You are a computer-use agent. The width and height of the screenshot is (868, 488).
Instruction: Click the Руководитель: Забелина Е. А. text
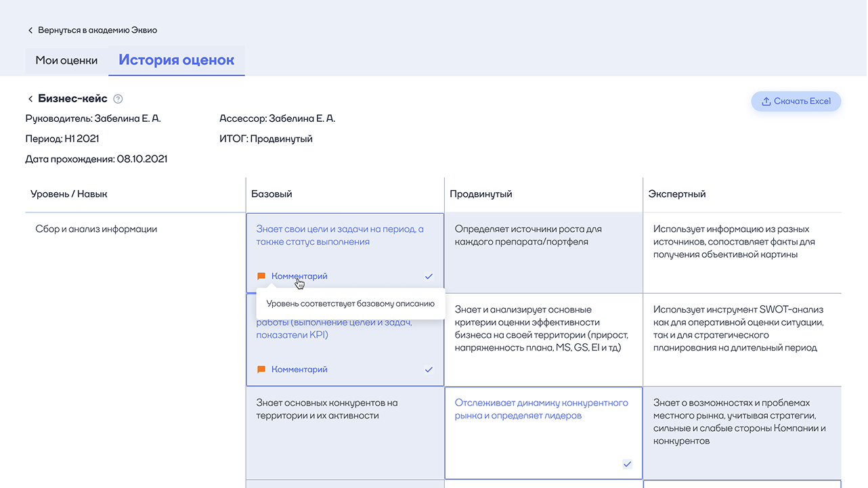[x=93, y=118]
